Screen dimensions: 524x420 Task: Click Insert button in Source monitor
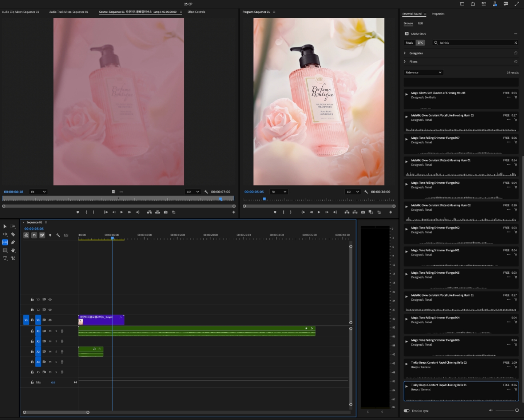click(150, 212)
